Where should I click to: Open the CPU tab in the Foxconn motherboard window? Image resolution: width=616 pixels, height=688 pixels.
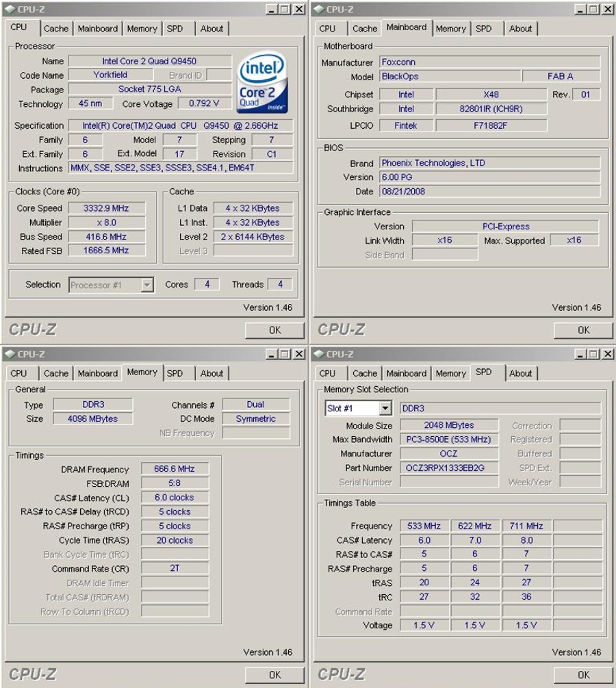(x=327, y=29)
